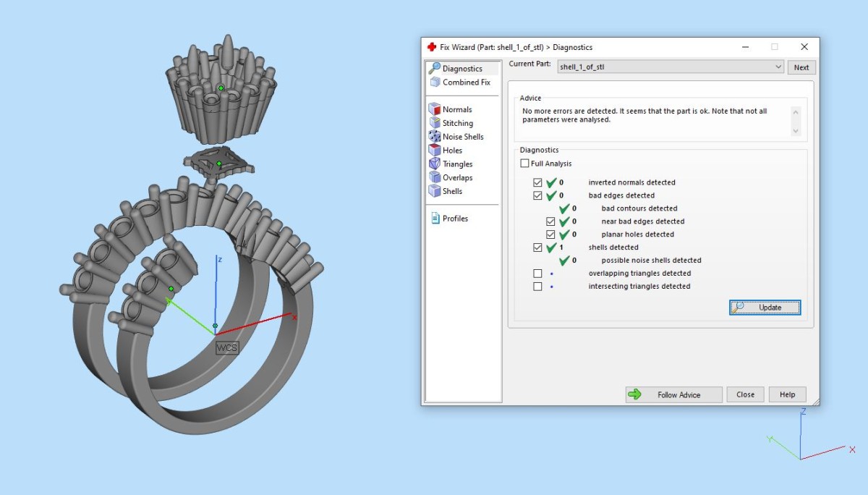Open the Help button
The width and height of the screenshot is (868, 495).
point(788,394)
